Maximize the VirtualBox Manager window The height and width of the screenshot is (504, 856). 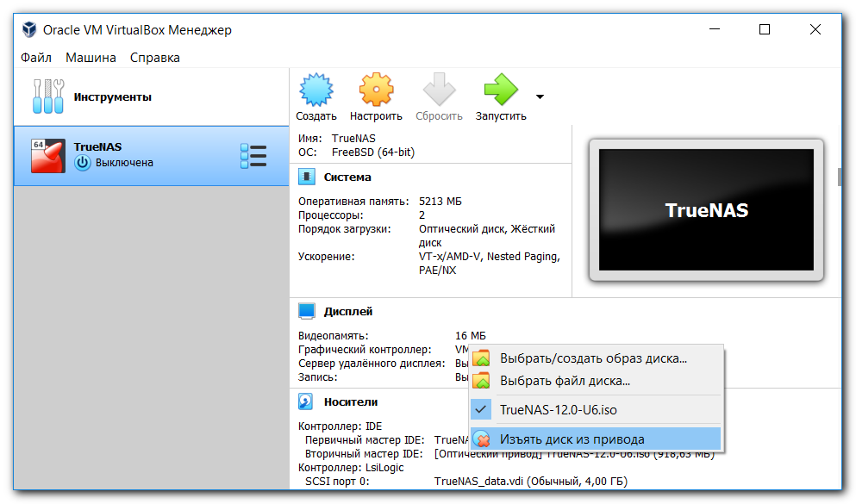[765, 29]
